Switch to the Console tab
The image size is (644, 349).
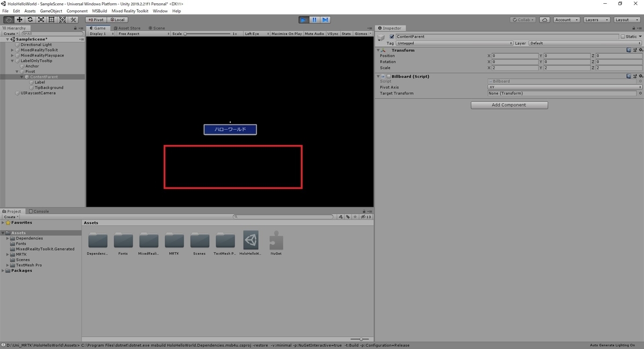click(39, 212)
